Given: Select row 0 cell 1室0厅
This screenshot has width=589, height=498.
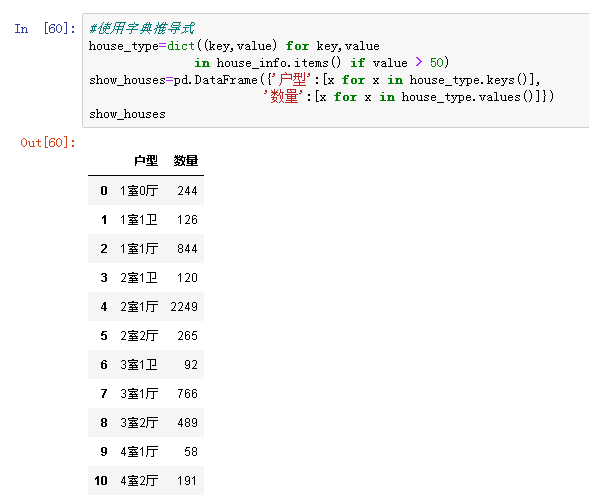Looking at the screenshot, I should click(139, 190).
